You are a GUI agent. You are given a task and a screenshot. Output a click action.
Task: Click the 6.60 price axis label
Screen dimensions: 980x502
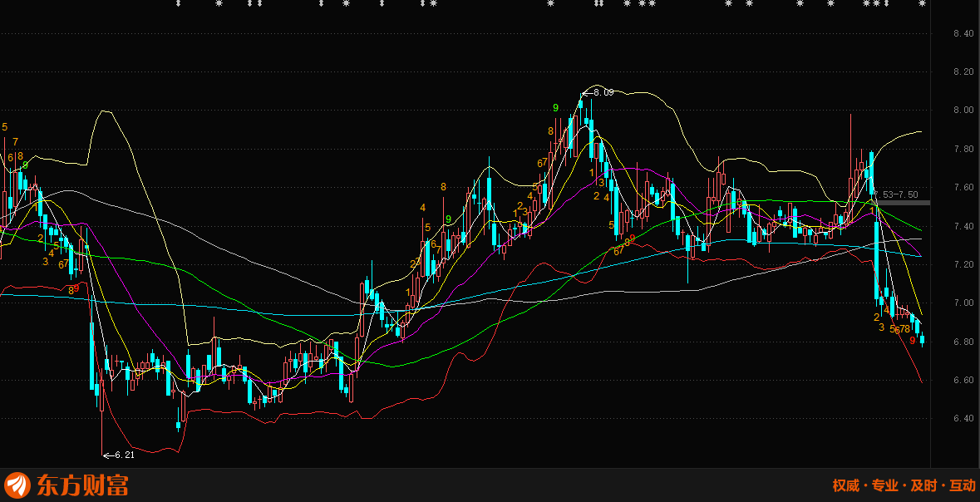964,380
